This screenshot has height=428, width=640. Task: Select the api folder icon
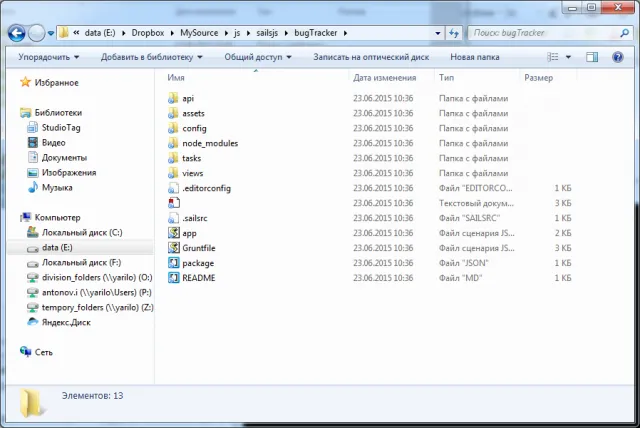(173, 98)
